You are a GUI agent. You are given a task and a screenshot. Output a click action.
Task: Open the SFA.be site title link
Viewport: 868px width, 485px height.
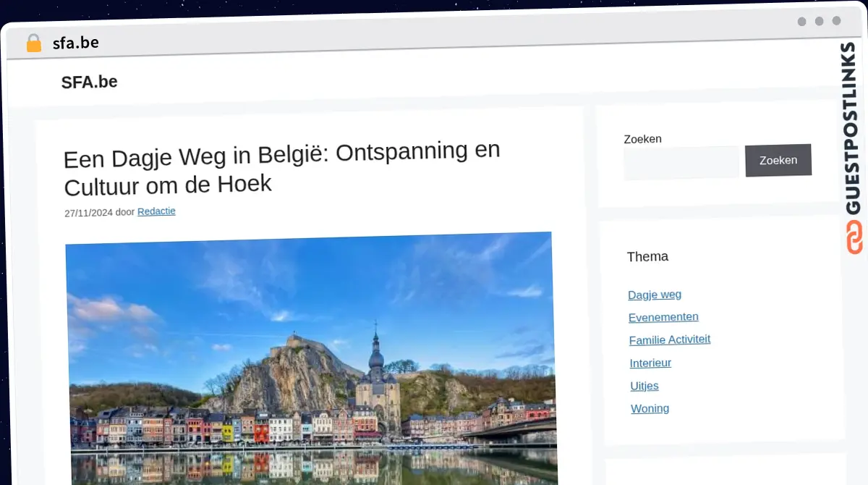89,82
